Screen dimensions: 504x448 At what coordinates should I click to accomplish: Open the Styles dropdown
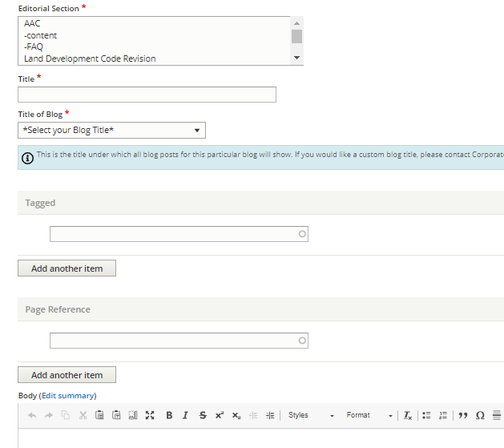(311, 415)
